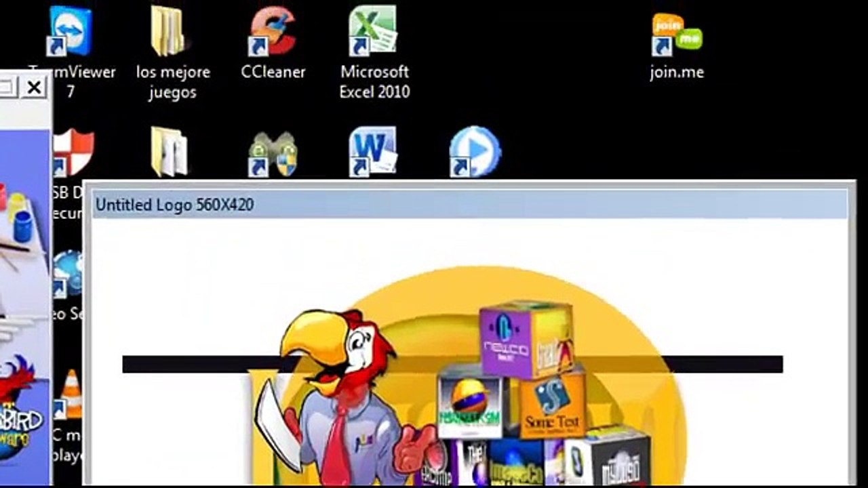This screenshot has width=868, height=488.
Task: Select the blue play-button media shortcut icon
Action: [474, 152]
